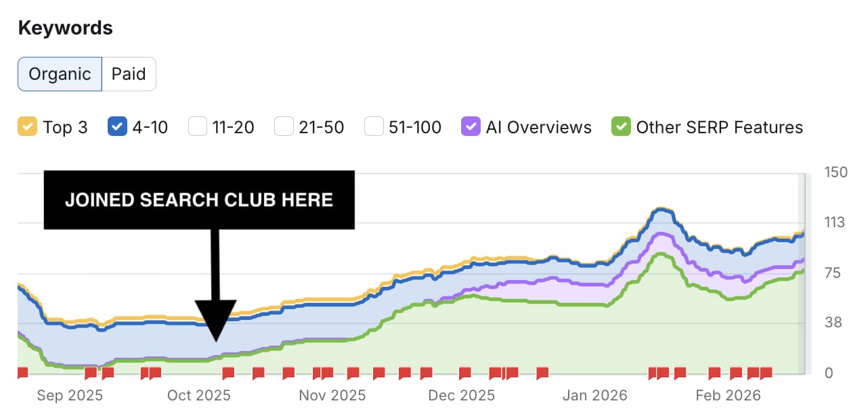Image resolution: width=868 pixels, height=418 pixels.
Task: Select the last red flag before the January gap
Action: 542,373
